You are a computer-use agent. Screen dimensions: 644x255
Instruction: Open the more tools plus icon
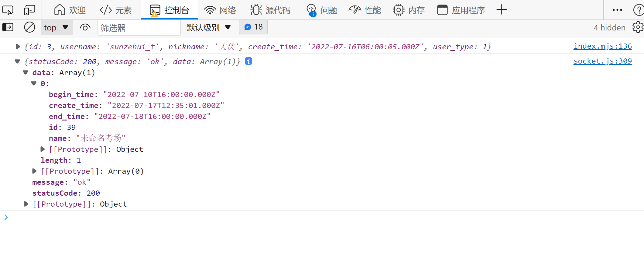(502, 10)
